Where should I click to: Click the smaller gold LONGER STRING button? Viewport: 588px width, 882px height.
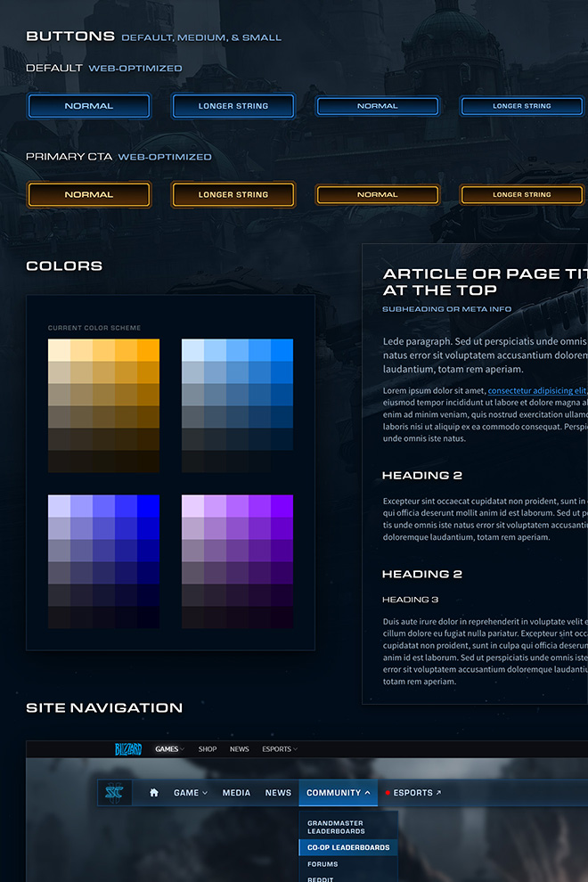point(522,194)
